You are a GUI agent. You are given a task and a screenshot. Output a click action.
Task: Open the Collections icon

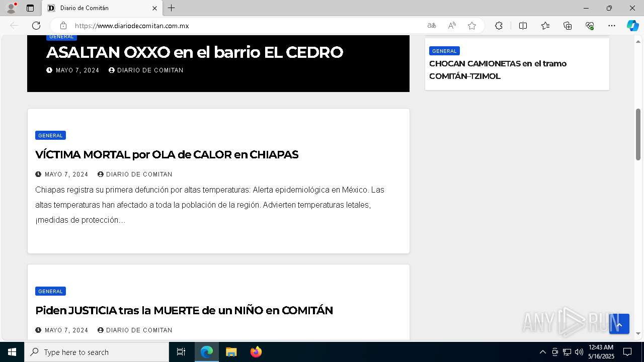[x=568, y=26]
